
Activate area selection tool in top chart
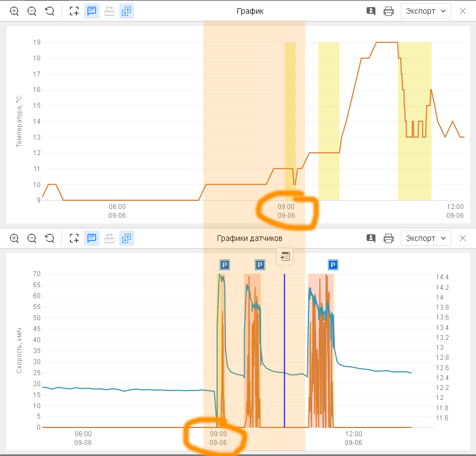pos(74,11)
